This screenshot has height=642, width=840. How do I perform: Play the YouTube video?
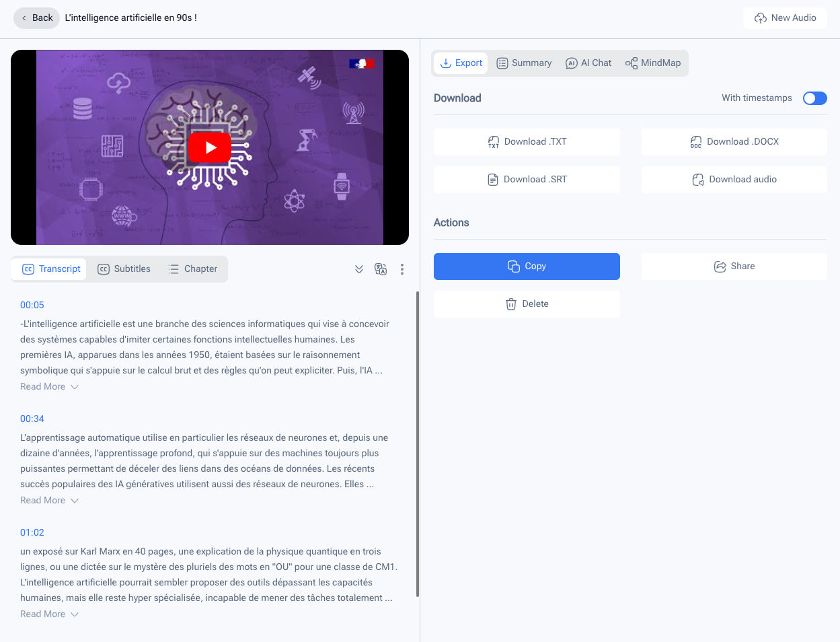coord(210,147)
